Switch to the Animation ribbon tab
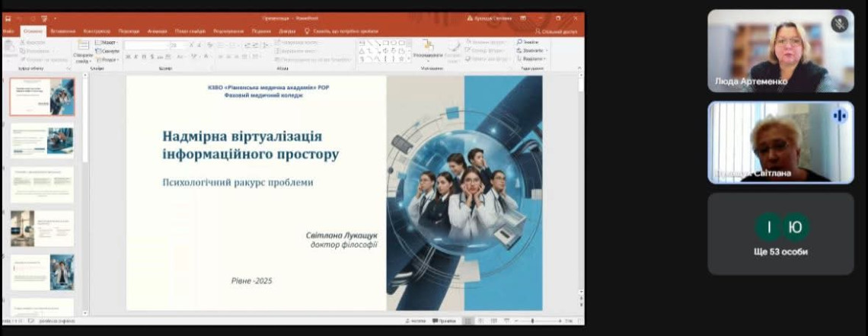 pos(158,31)
